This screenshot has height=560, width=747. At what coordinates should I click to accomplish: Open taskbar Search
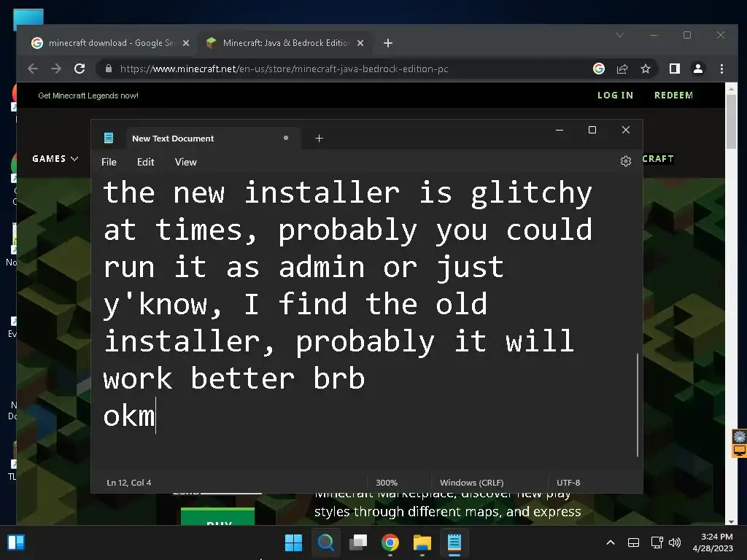tap(326, 542)
